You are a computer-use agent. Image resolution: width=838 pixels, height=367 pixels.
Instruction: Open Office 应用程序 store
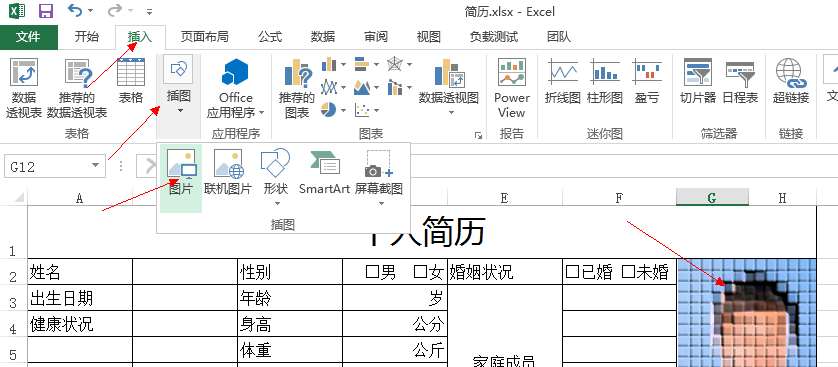click(236, 88)
